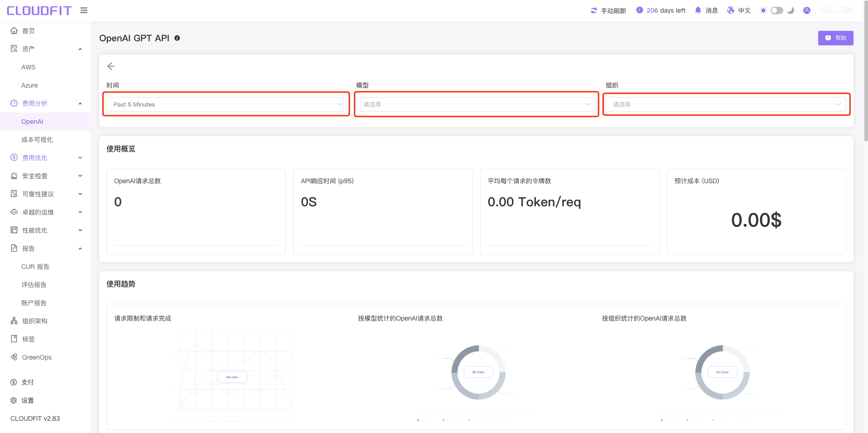The image size is (868, 433).
Task: Click the 组织架构 hierarchy icon
Action: pos(14,321)
